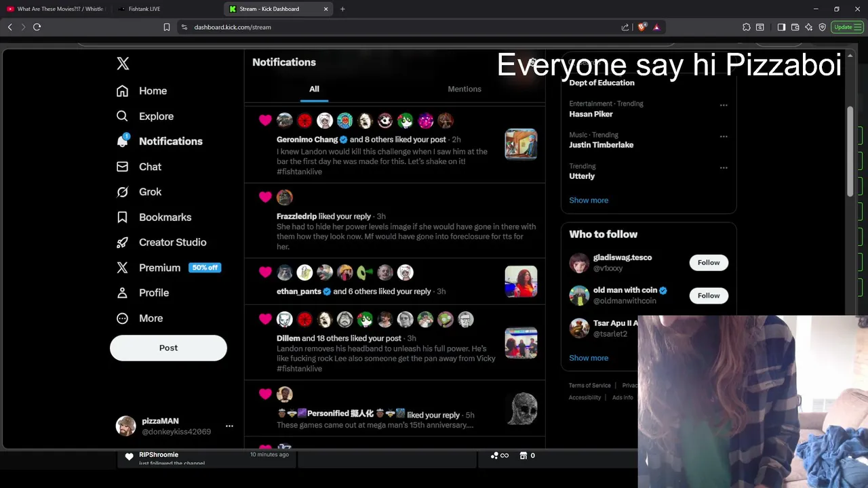868x488 pixels.
Task: Reload the page with refresh icon
Action: coord(37,27)
